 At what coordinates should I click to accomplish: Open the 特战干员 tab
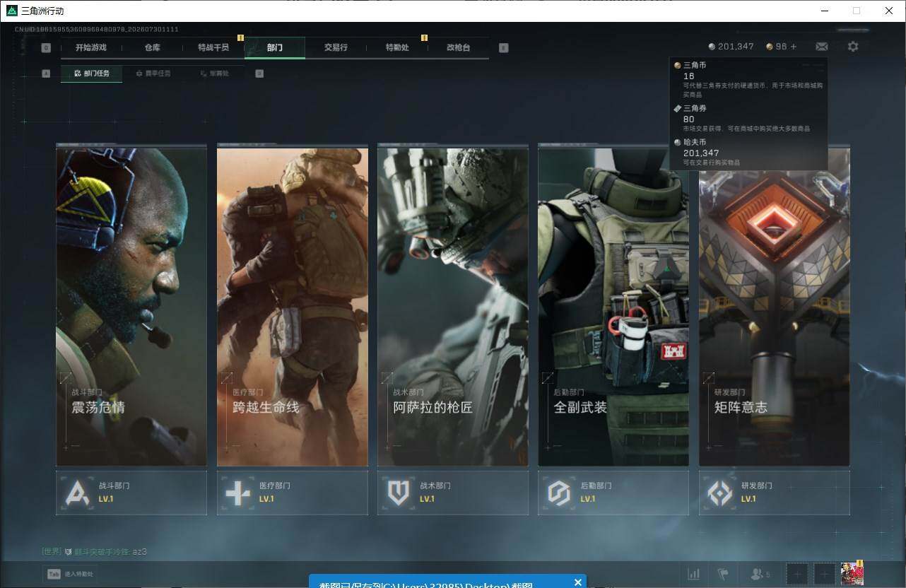[213, 47]
